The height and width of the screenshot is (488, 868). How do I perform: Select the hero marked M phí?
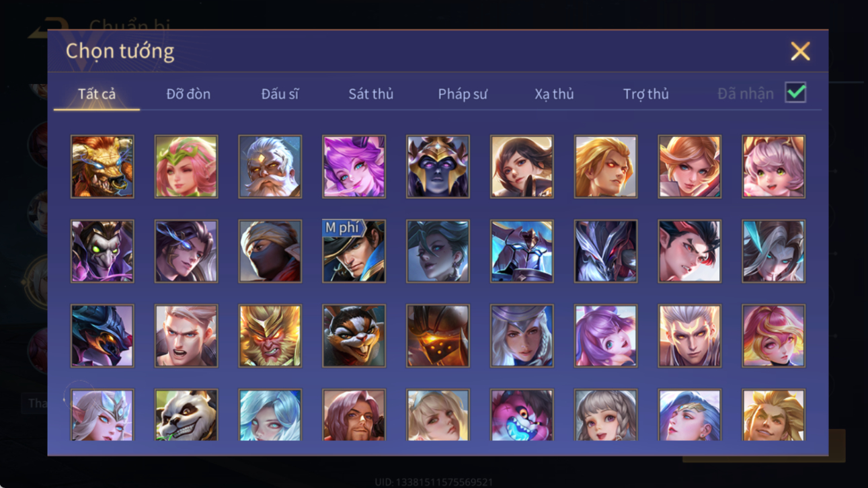pyautogui.click(x=354, y=251)
